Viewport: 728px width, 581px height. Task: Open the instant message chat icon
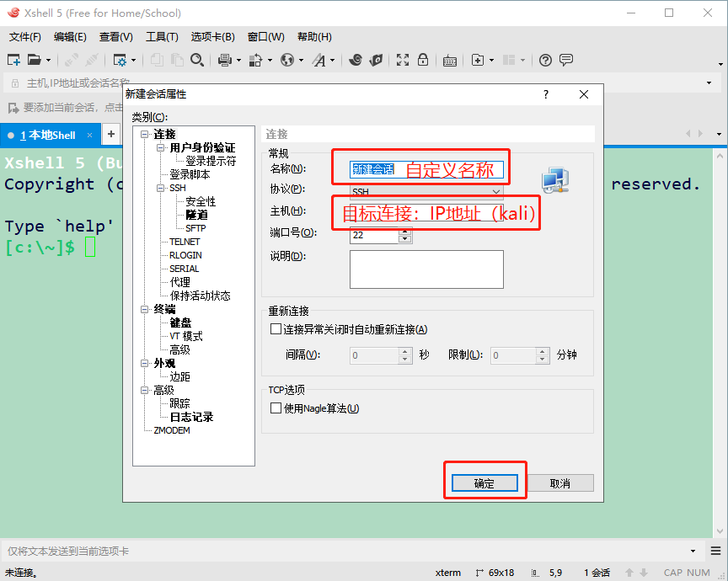[566, 60]
